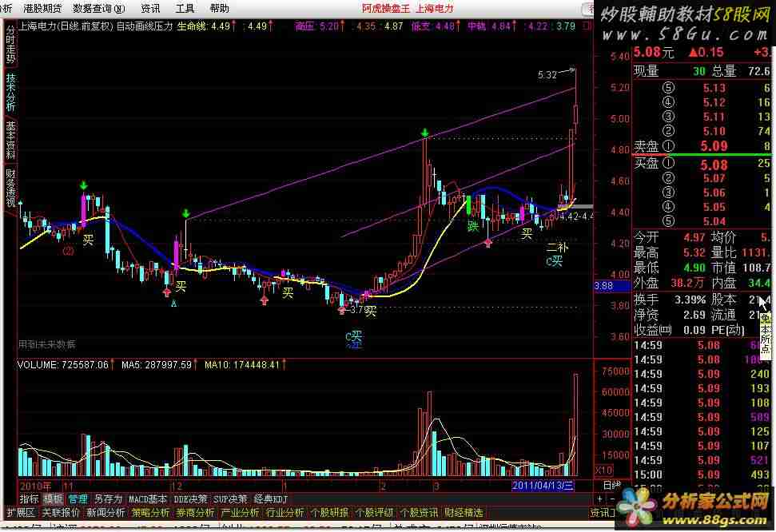Image resolution: width=776 pixels, height=532 pixels.
Task: Switch to 分时走势 side tab
Action: 10,45
